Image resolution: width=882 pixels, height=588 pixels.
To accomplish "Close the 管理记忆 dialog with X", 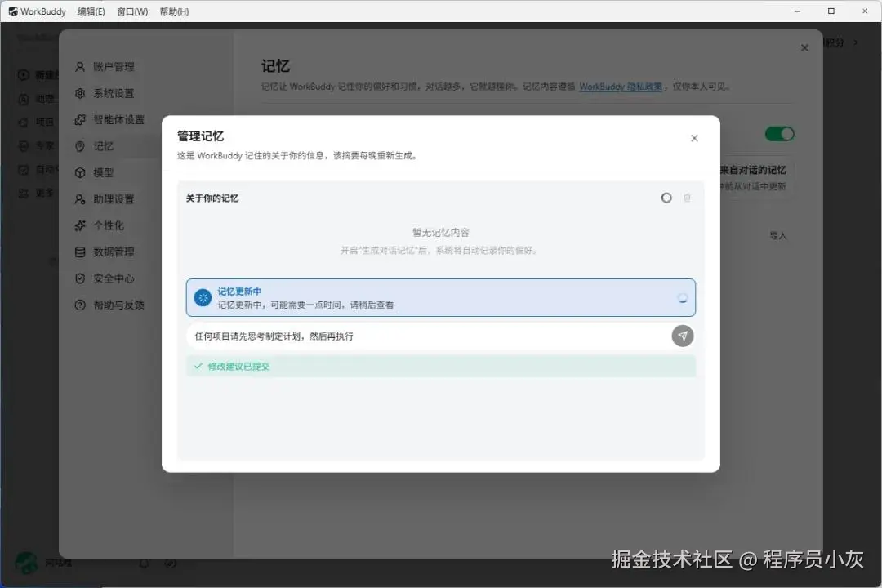I will click(x=694, y=138).
